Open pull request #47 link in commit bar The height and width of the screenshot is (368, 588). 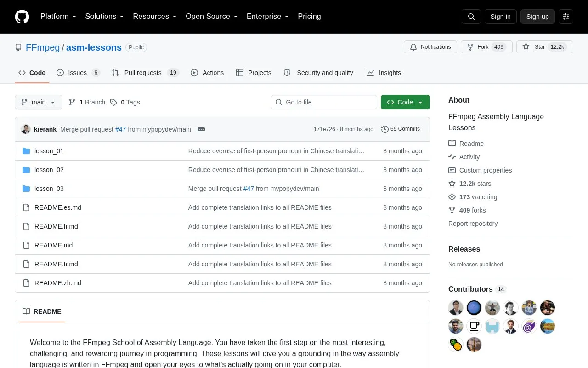[120, 129]
